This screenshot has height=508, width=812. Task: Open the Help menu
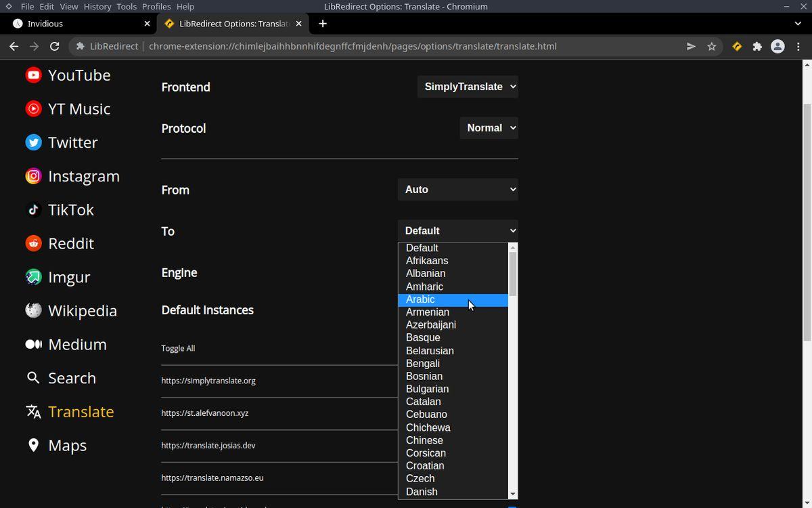click(185, 6)
